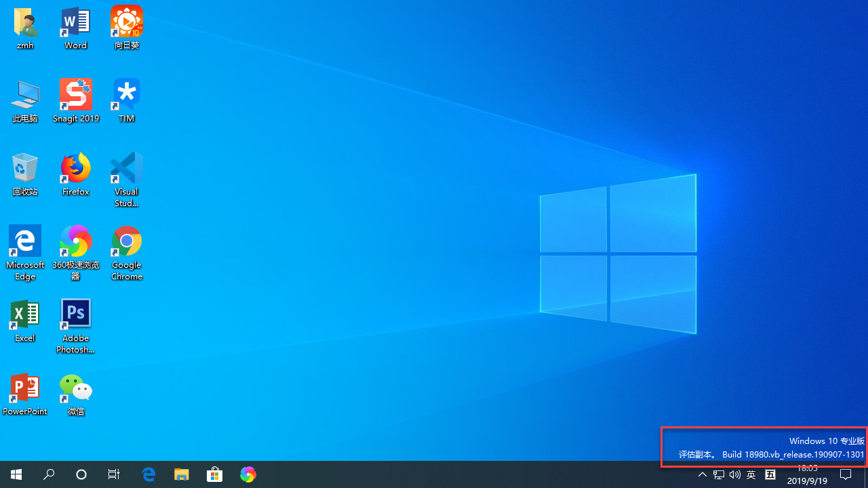The image size is (868, 488).
Task: Select the Excel desktop shortcut
Action: click(25, 321)
